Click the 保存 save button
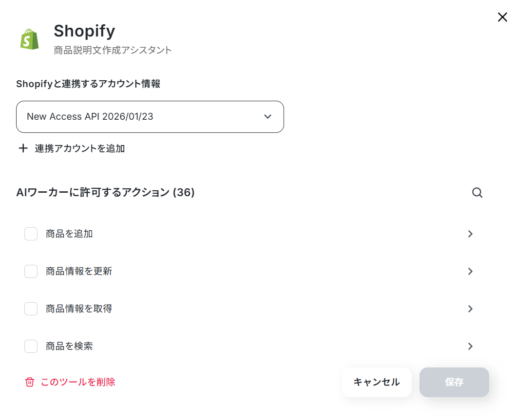Screen dimensions: 515x420 (454, 382)
